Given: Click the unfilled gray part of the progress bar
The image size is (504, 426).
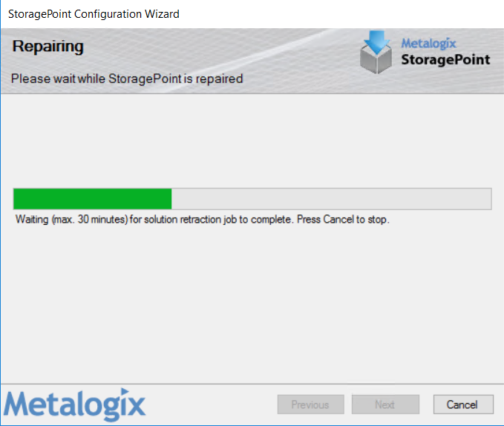Looking at the screenshot, I should 331,199.
